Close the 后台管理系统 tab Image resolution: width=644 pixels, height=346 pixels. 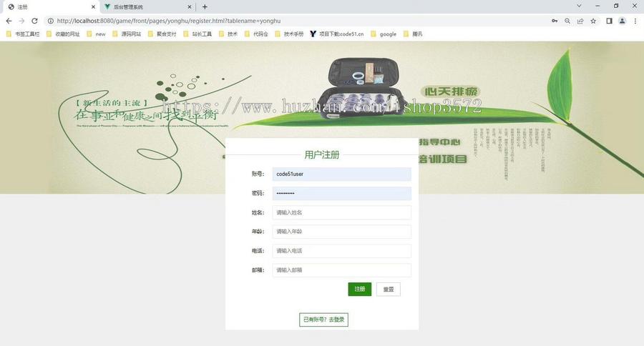pyautogui.click(x=190, y=7)
